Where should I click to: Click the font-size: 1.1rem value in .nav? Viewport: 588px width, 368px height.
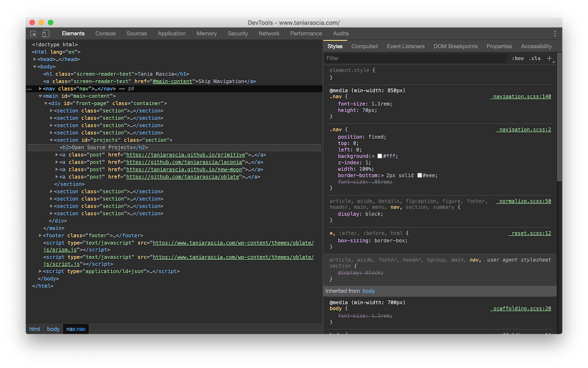pos(379,104)
